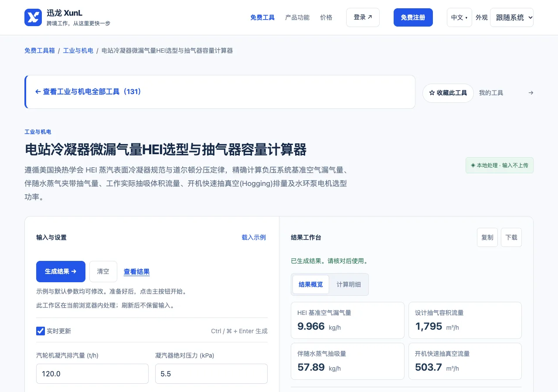Click the 1,795 m³/h result value
This screenshot has width=558, height=392.
coord(437,326)
